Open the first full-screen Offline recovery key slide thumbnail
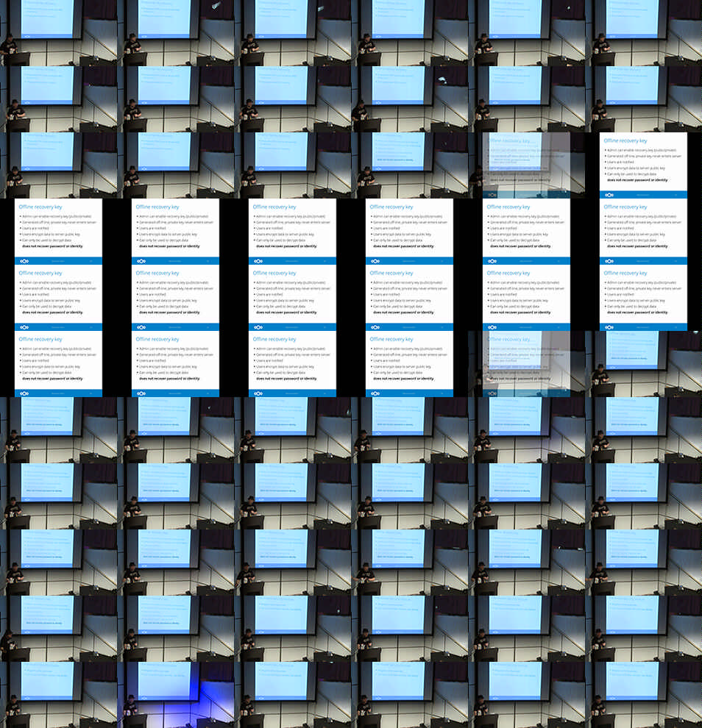702x728 pixels. coord(643,165)
